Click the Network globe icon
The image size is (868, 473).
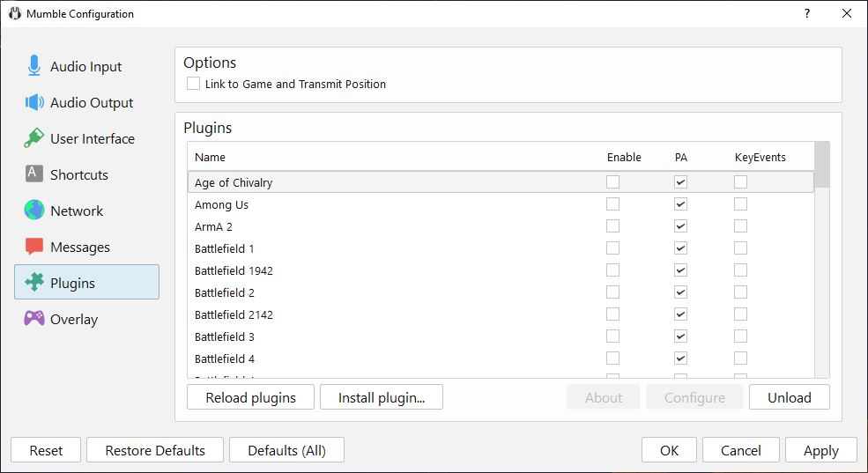tap(33, 211)
